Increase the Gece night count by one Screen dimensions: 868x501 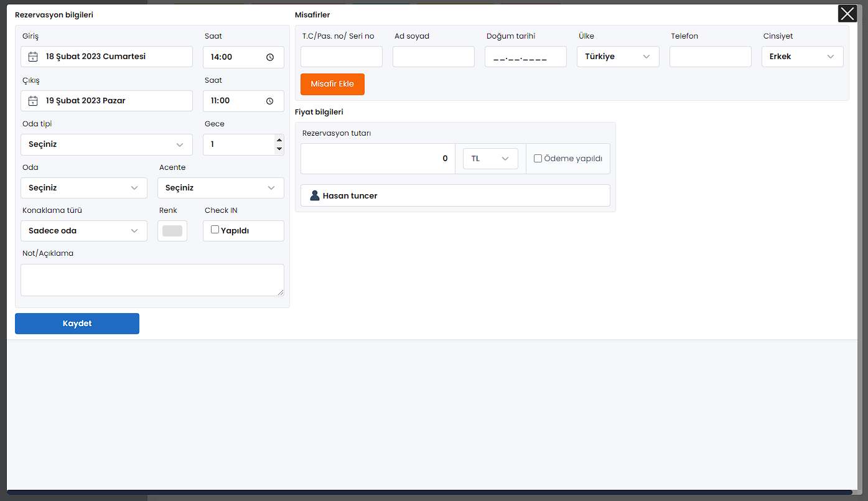pos(279,140)
